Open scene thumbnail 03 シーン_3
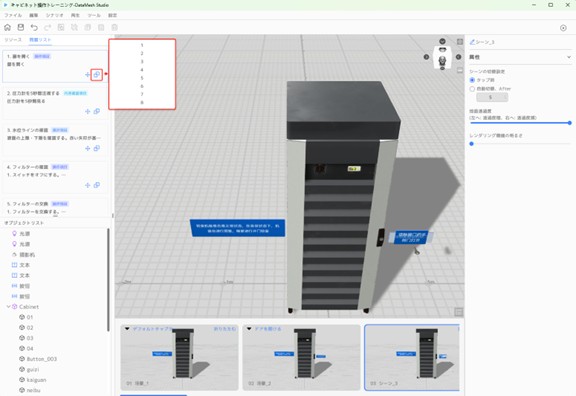Screen dimensions: 576x396 412,357
